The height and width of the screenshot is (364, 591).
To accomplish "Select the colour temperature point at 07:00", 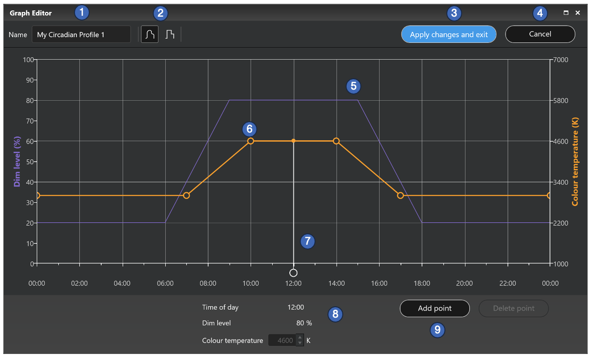I will [x=186, y=195].
